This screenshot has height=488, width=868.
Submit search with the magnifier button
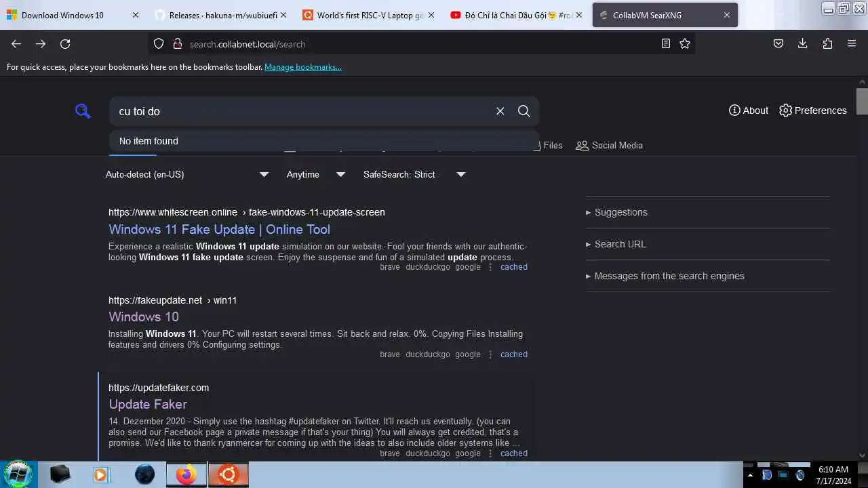[x=524, y=111]
